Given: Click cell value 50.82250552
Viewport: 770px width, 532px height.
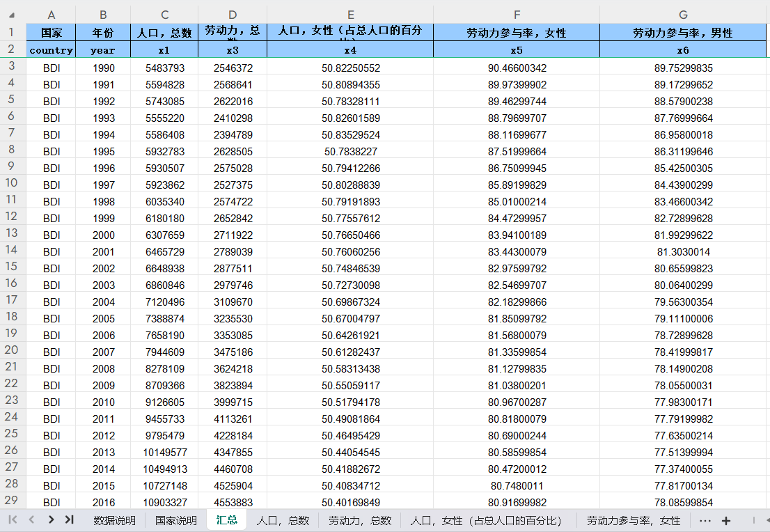Looking at the screenshot, I should pyautogui.click(x=350, y=68).
